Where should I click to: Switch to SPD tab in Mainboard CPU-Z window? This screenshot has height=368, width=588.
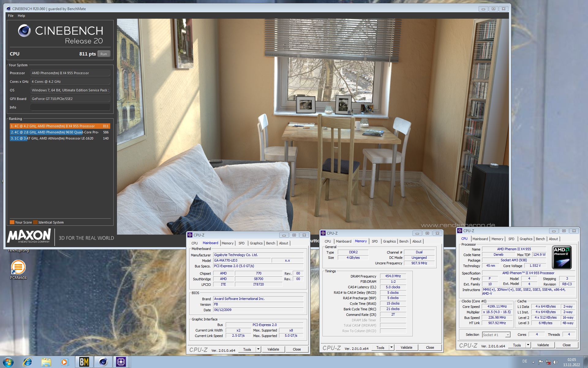pyautogui.click(x=242, y=243)
